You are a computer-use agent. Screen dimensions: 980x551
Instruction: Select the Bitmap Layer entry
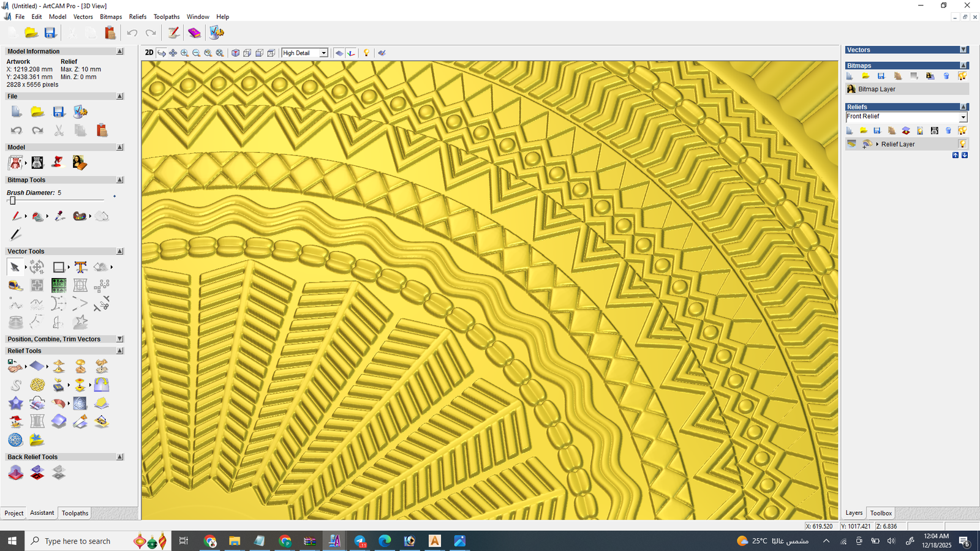coord(876,89)
